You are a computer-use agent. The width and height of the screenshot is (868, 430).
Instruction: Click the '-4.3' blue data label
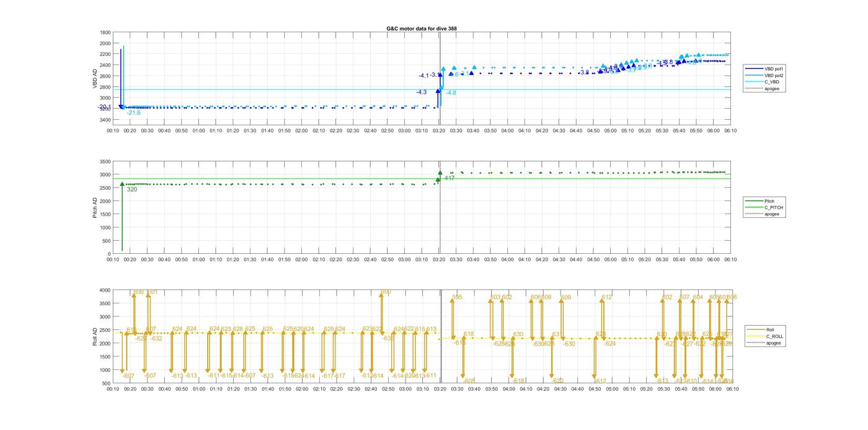(421, 92)
